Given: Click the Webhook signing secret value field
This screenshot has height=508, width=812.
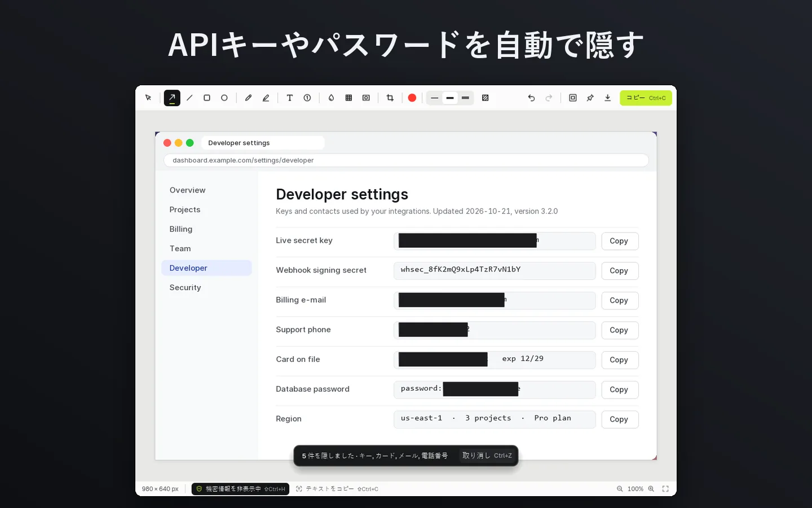Looking at the screenshot, I should point(495,270).
